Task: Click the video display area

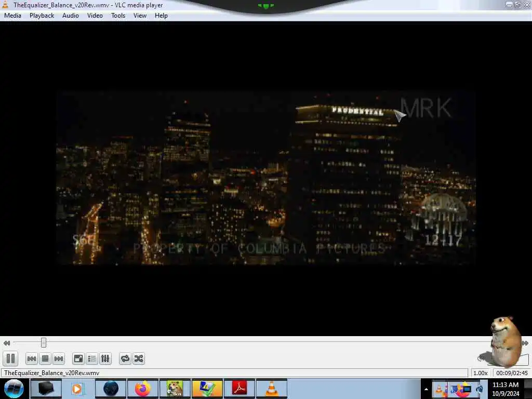Action: coord(266,178)
